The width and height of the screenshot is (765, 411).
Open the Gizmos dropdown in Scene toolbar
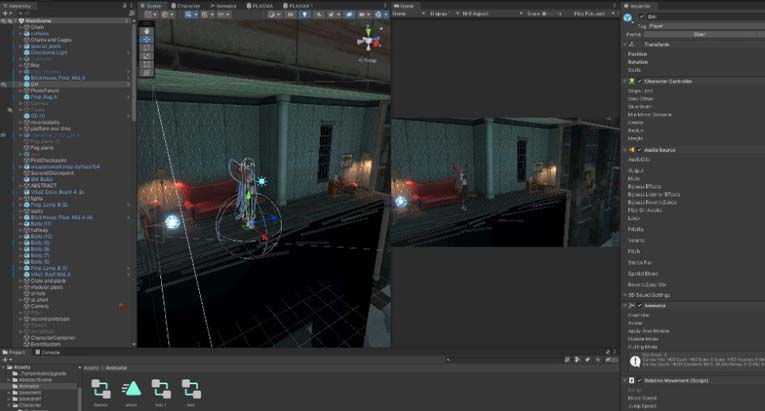[x=381, y=15]
